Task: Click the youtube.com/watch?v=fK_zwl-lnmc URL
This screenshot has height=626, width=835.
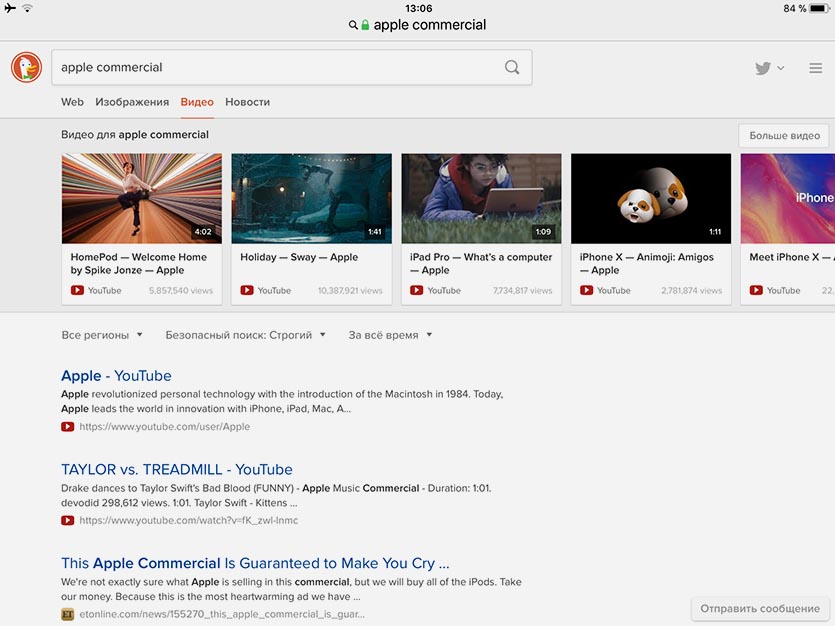Action: [189, 520]
